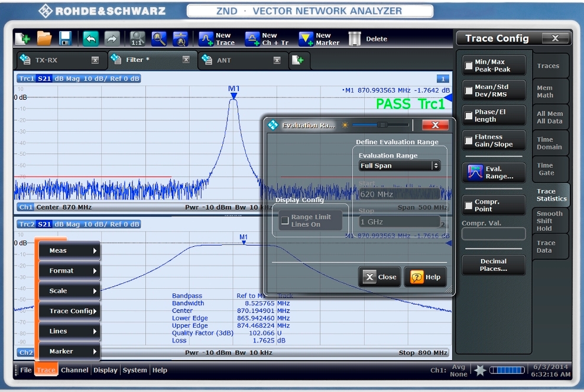
Task: Toggle Range Limit Lines On checkbox
Action: click(x=285, y=221)
